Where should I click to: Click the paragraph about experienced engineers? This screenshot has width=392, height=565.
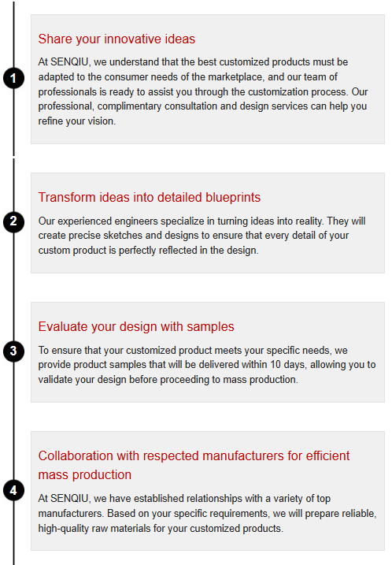(x=202, y=236)
